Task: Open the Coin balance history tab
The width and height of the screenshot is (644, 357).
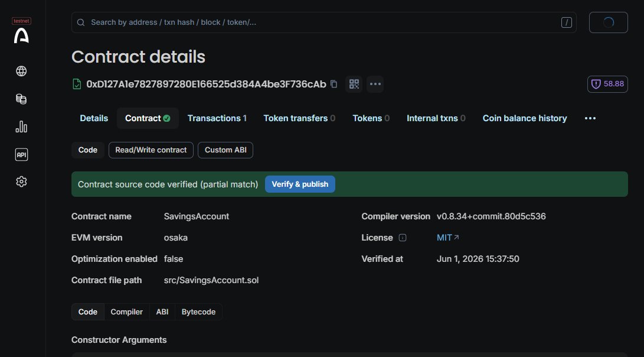Action: coord(525,118)
